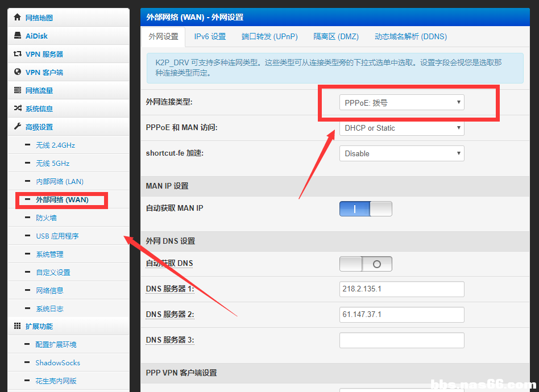Click the grid icon beside 扩展功能
Viewport: 539px width, 392px height.
[18, 326]
